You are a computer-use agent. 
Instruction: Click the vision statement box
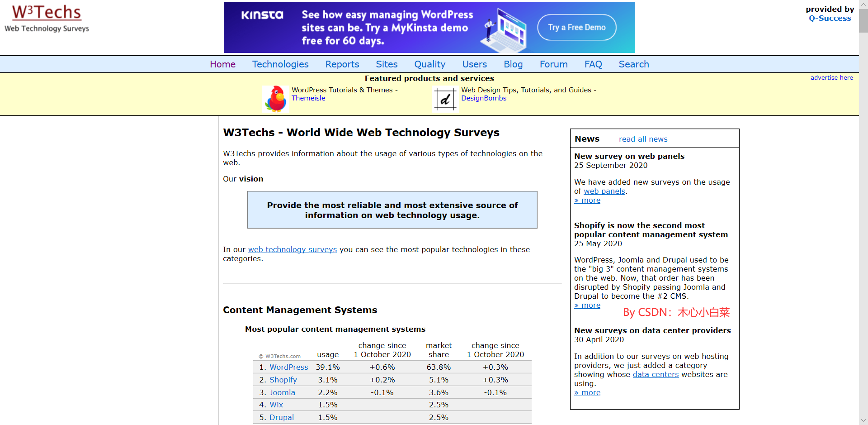[392, 210]
